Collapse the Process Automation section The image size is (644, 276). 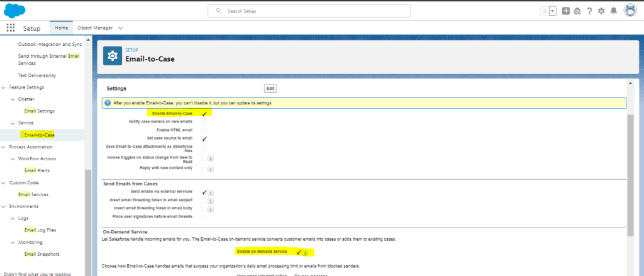pyautogui.click(x=4, y=146)
